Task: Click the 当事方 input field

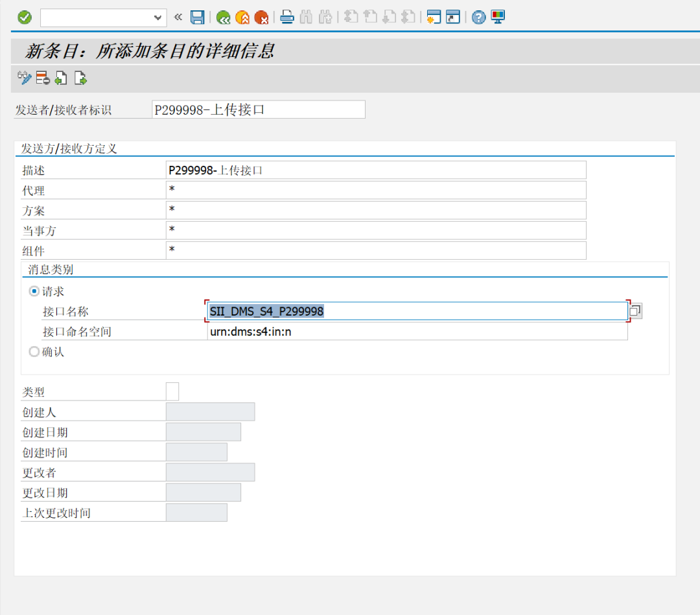Action: point(376,230)
